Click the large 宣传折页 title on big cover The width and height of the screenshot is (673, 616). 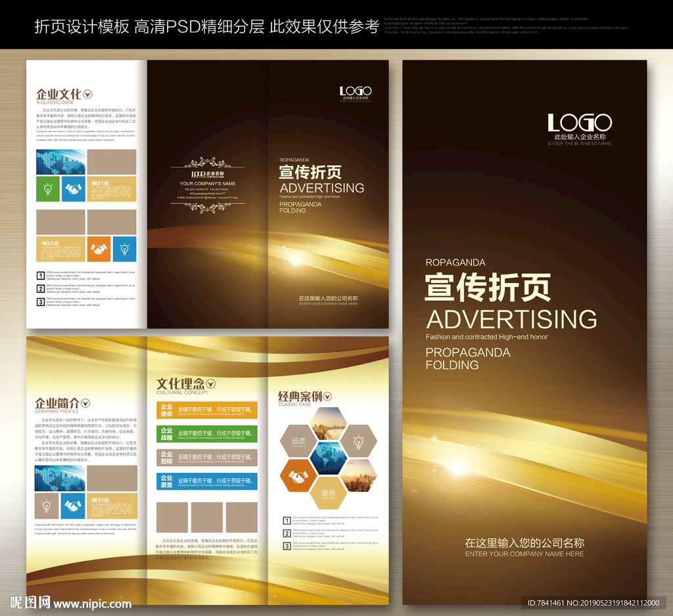[x=488, y=288]
